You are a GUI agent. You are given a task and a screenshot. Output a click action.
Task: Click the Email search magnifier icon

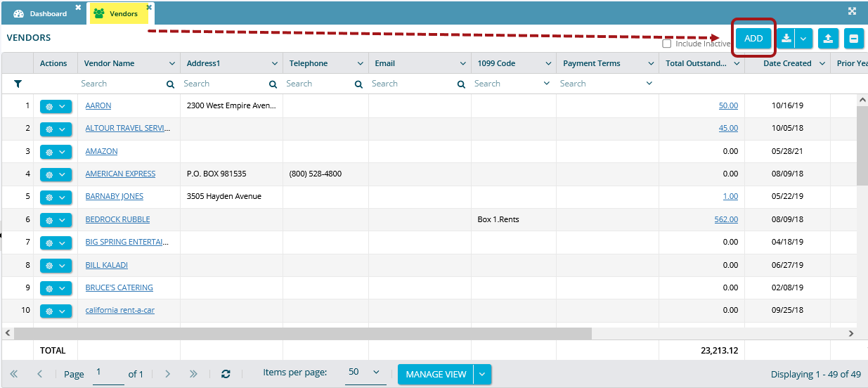[x=462, y=84]
